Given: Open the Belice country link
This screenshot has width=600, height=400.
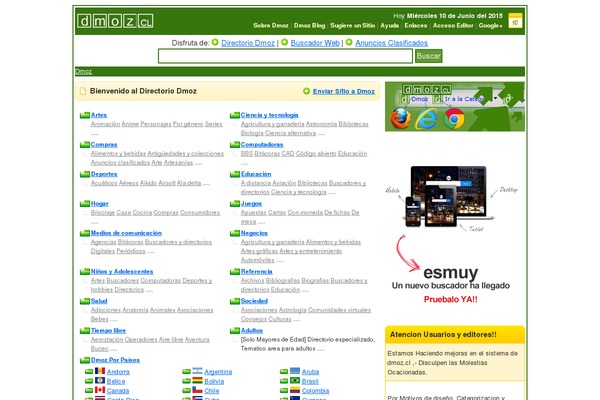Looking at the screenshot, I should click(x=116, y=381).
